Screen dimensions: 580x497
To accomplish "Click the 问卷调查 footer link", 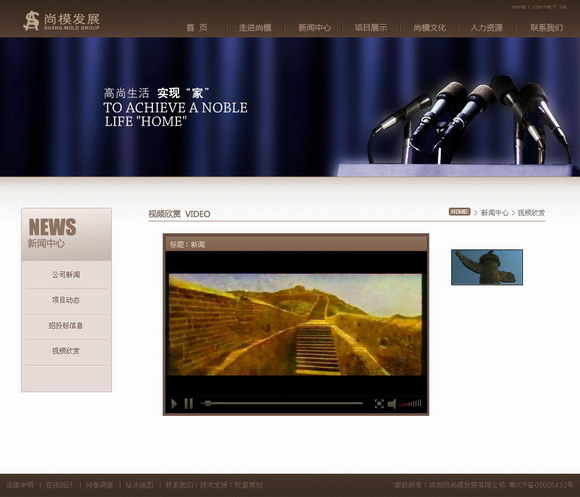I will (99, 485).
